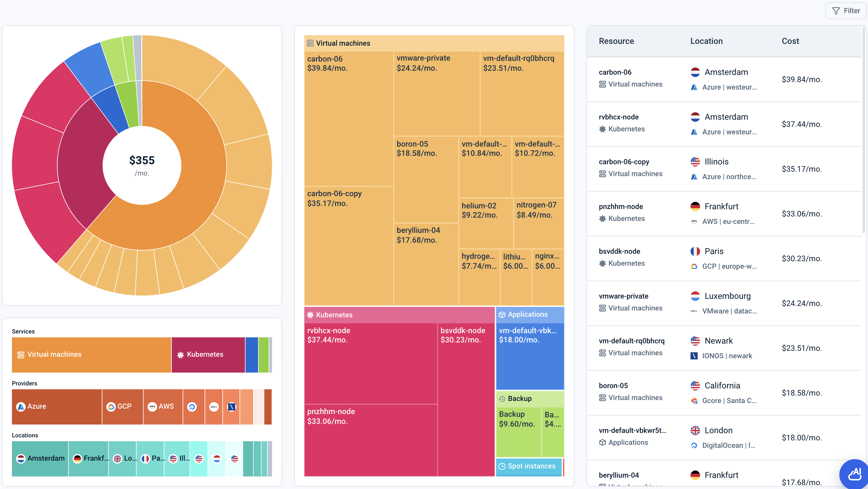Select the carbon-06 tile in treemap
The height and width of the screenshot is (489, 868).
(349, 119)
